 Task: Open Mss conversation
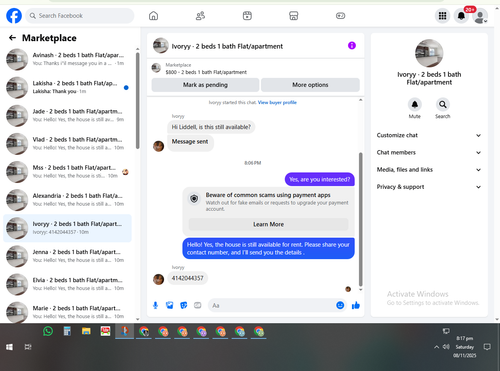tap(68, 172)
